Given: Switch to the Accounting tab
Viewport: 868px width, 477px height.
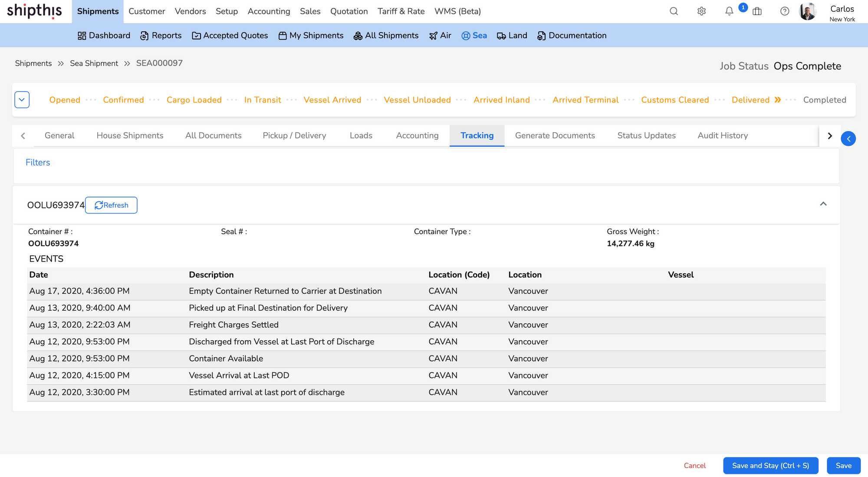Looking at the screenshot, I should coord(417,135).
